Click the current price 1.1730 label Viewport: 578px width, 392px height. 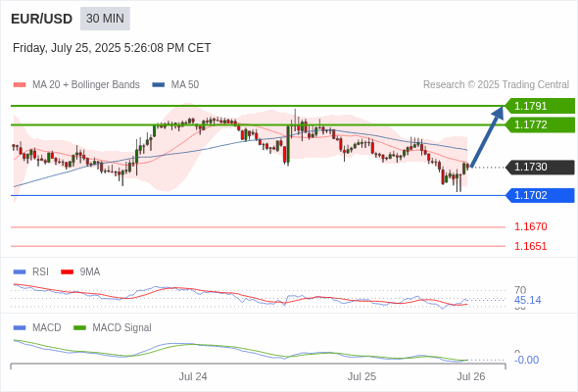coord(540,167)
